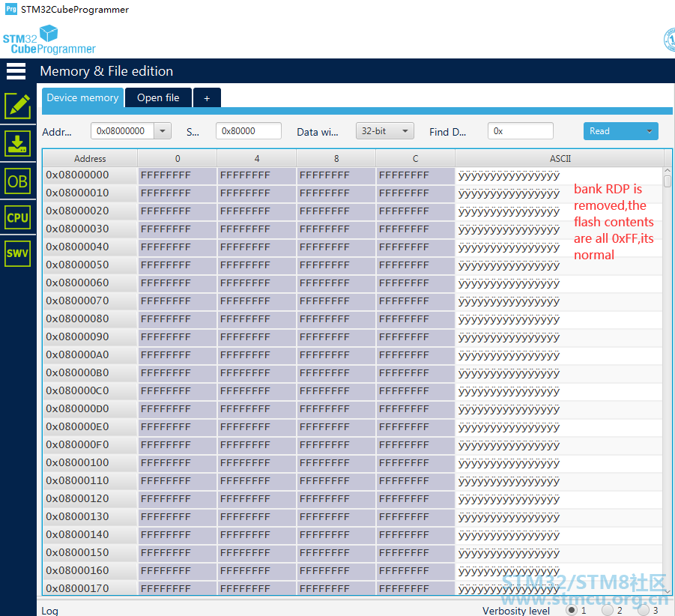
Task: Select verbosity level 2
Action: (x=608, y=610)
